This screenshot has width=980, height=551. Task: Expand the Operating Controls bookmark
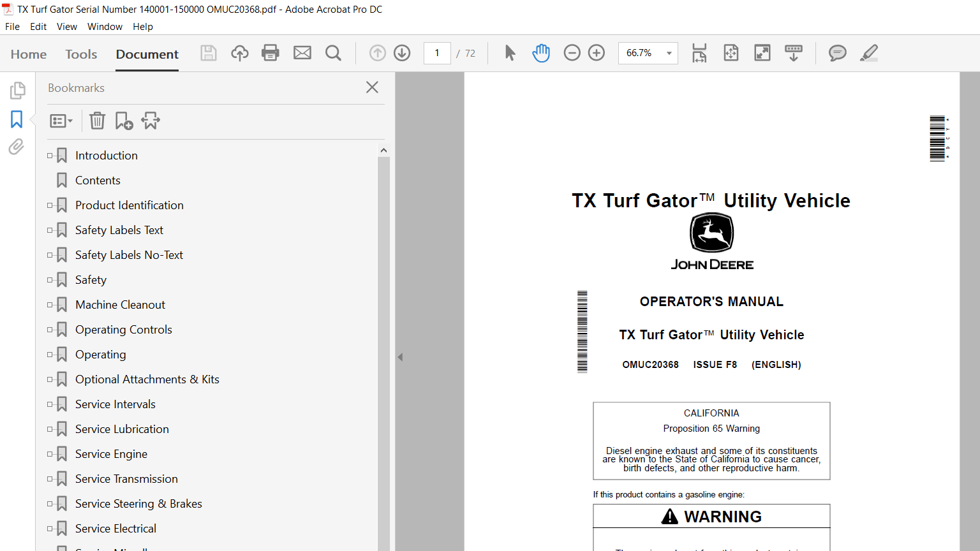click(50, 330)
